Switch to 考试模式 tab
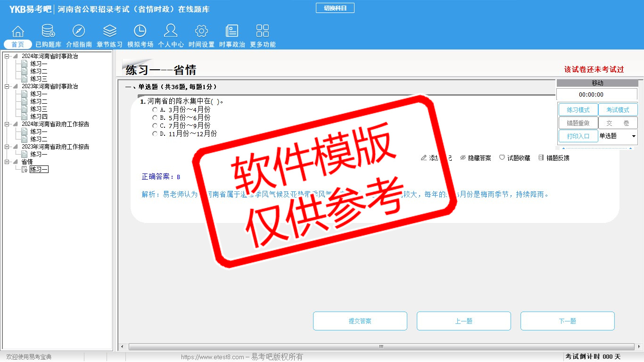 pos(618,110)
